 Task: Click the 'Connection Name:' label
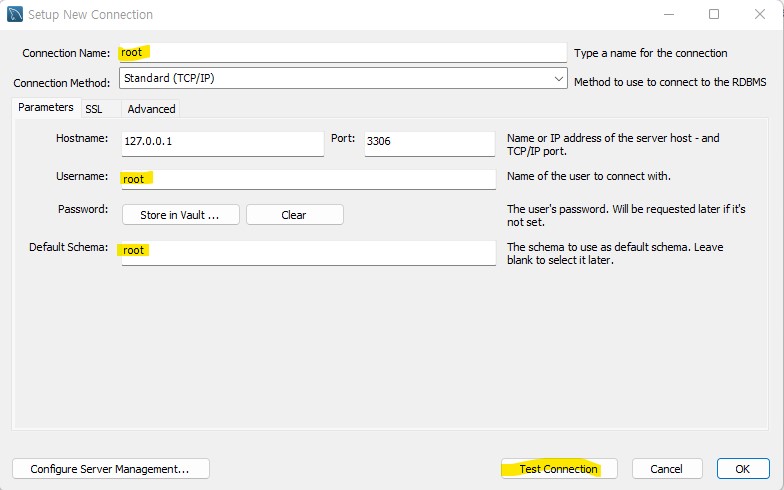tap(66, 53)
